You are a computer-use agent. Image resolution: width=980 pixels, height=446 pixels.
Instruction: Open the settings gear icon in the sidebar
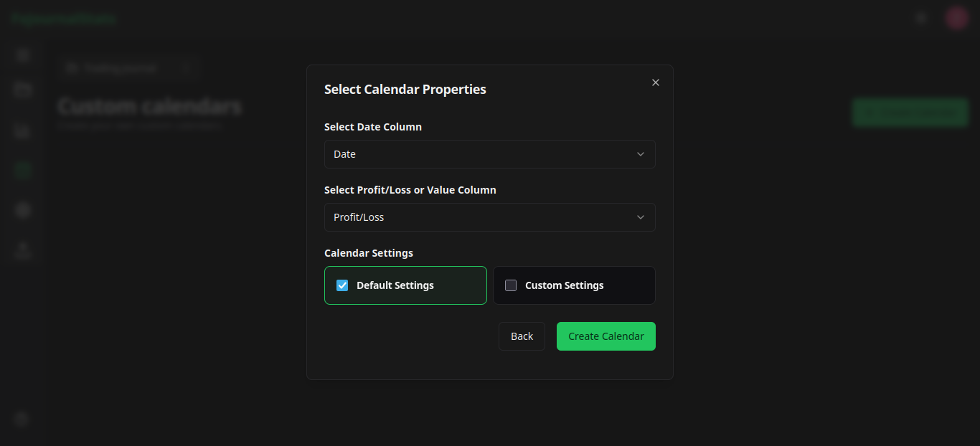[22, 209]
